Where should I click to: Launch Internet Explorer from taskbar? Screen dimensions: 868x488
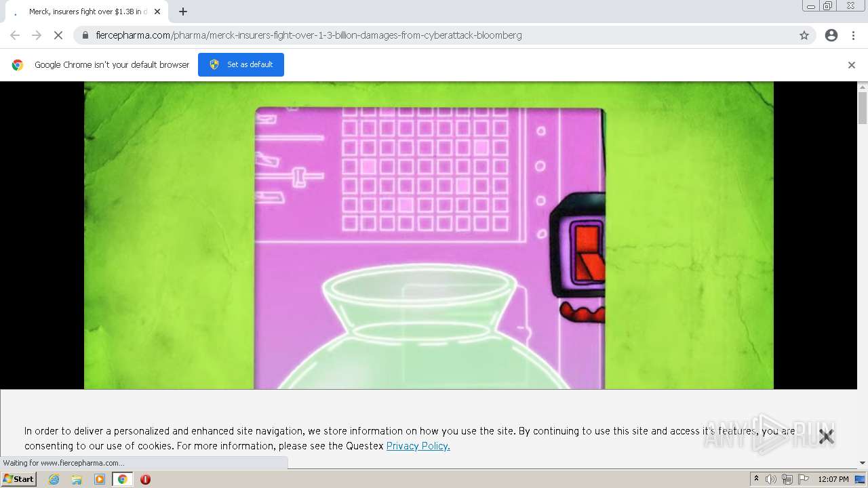tap(54, 479)
